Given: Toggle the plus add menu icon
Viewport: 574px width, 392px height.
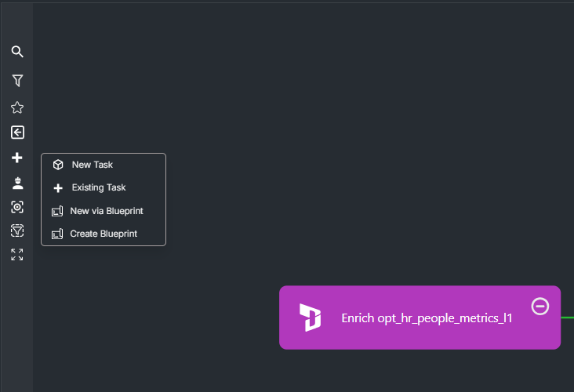Looking at the screenshot, I should click(x=16, y=158).
